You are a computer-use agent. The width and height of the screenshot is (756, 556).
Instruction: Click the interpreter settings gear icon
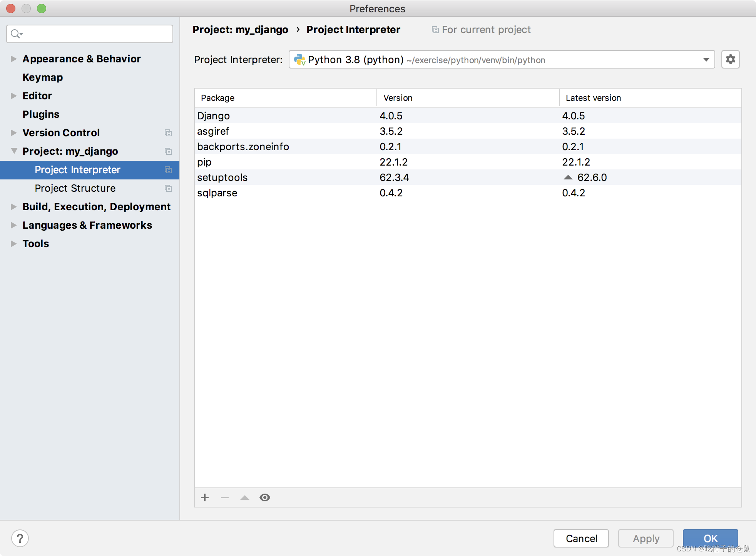(x=730, y=59)
